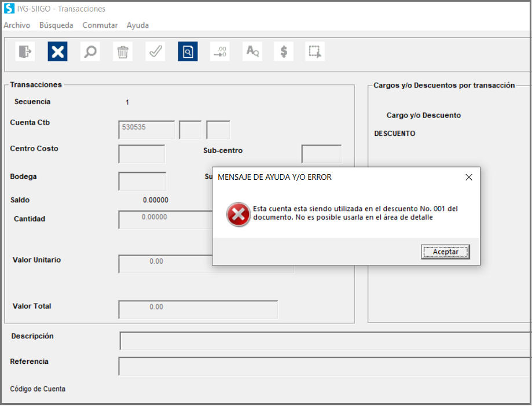Click the blue X cancel toolbar icon
532x406 pixels.
pos(58,51)
